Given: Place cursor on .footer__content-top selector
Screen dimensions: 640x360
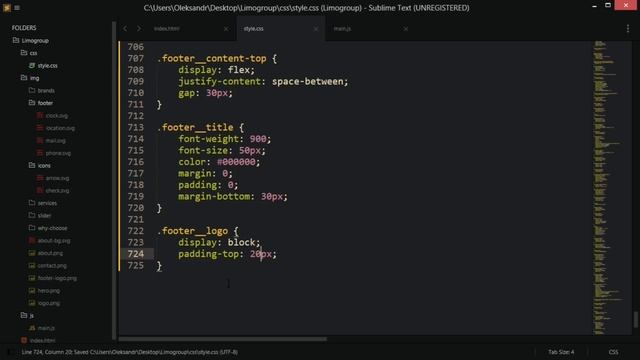Looking at the screenshot, I should pyautogui.click(x=212, y=58).
